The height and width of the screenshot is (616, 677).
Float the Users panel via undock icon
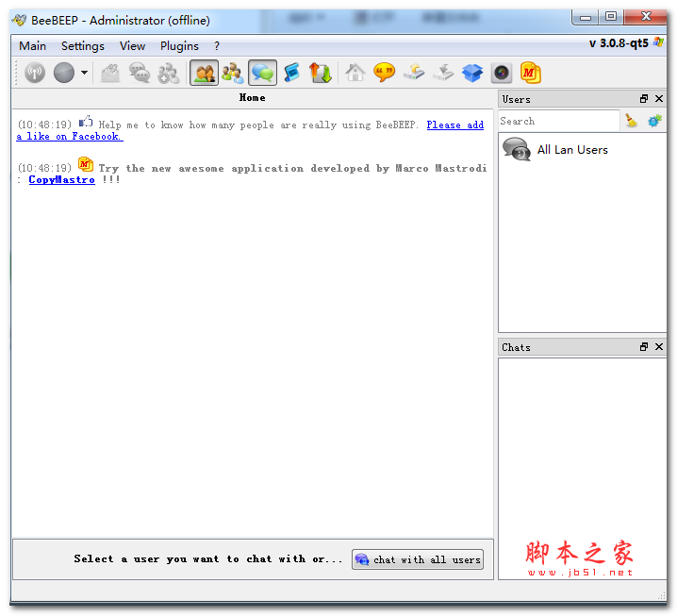coord(644,99)
